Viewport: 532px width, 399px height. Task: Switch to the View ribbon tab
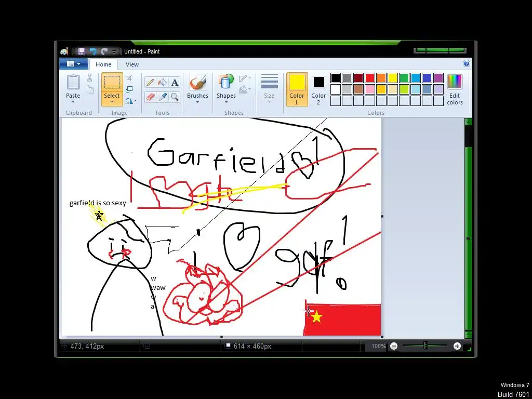[132, 64]
